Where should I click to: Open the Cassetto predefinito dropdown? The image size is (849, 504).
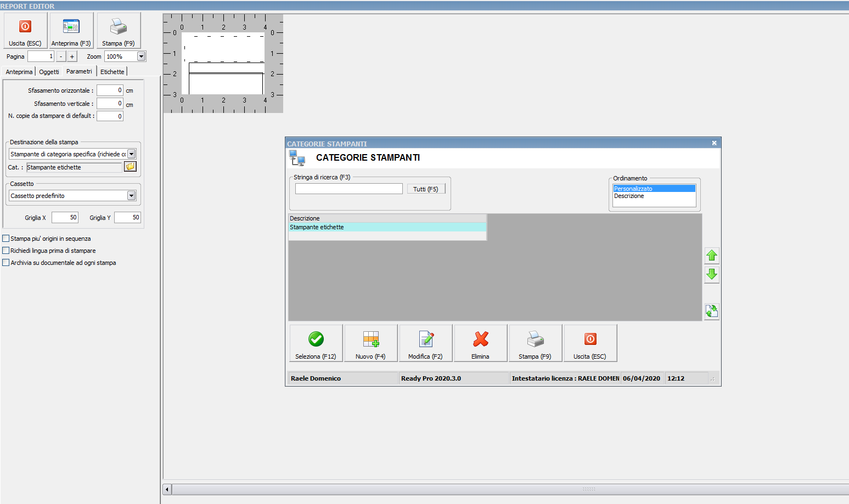(x=132, y=196)
